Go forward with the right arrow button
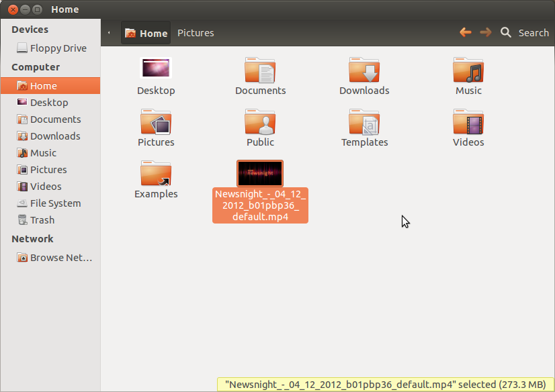 click(486, 32)
